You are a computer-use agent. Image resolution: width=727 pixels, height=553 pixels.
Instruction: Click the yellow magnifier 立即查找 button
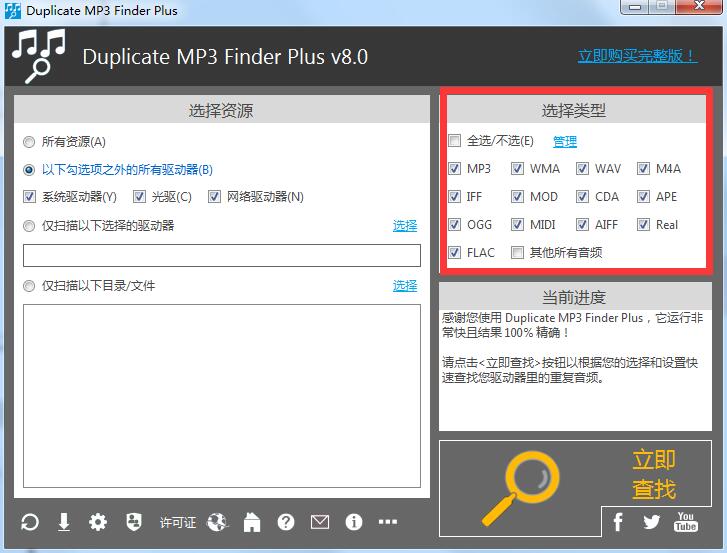[x=575, y=488]
